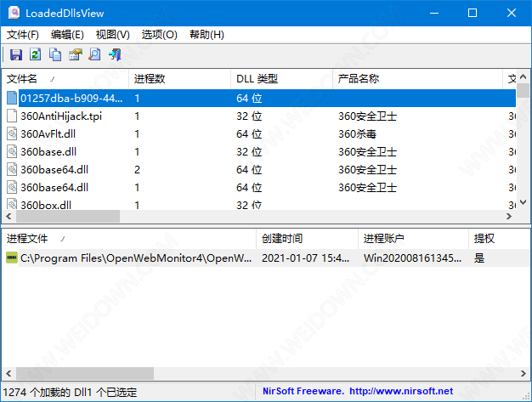Click the Win202008161345... account cell
Viewport: 532px width, 402px height.
coord(412,258)
